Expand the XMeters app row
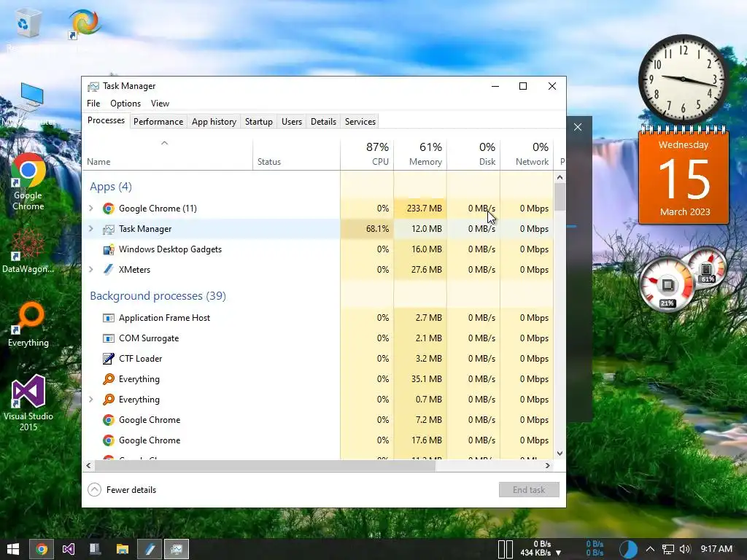The height and width of the screenshot is (560, 747). pyautogui.click(x=91, y=270)
